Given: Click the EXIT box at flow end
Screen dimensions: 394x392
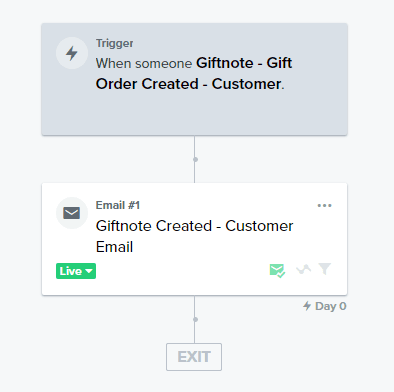Looking at the screenshot, I should coord(194,357).
